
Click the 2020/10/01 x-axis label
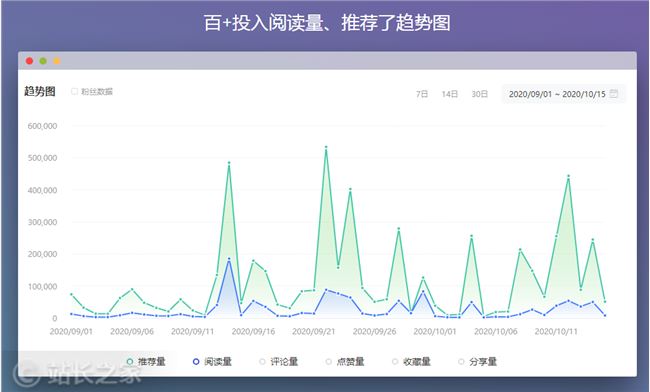[435, 332]
